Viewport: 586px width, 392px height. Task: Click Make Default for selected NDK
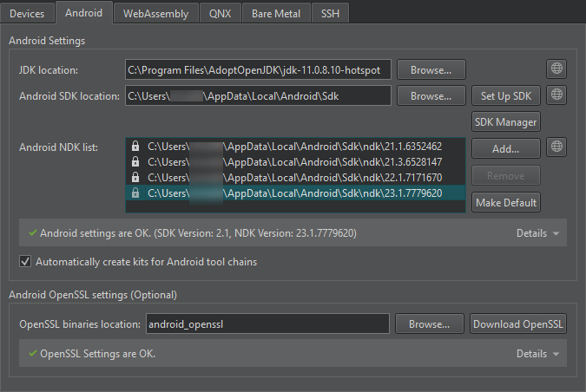(x=506, y=203)
